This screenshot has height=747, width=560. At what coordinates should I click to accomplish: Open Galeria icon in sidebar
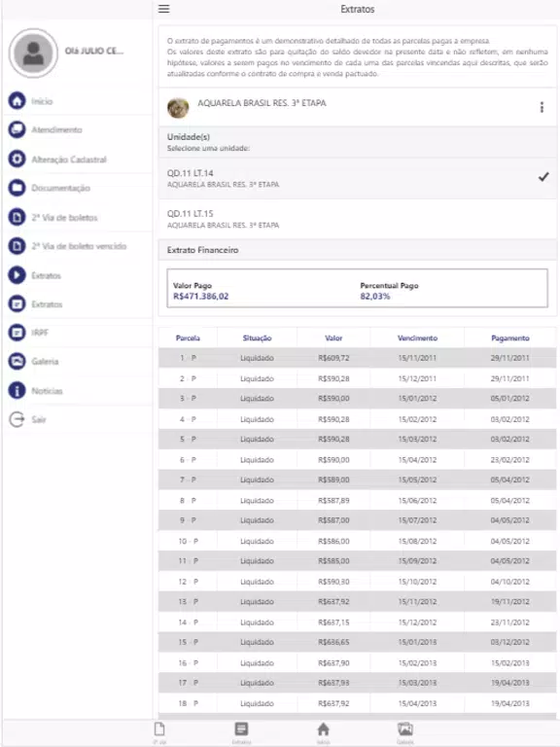(x=17, y=361)
